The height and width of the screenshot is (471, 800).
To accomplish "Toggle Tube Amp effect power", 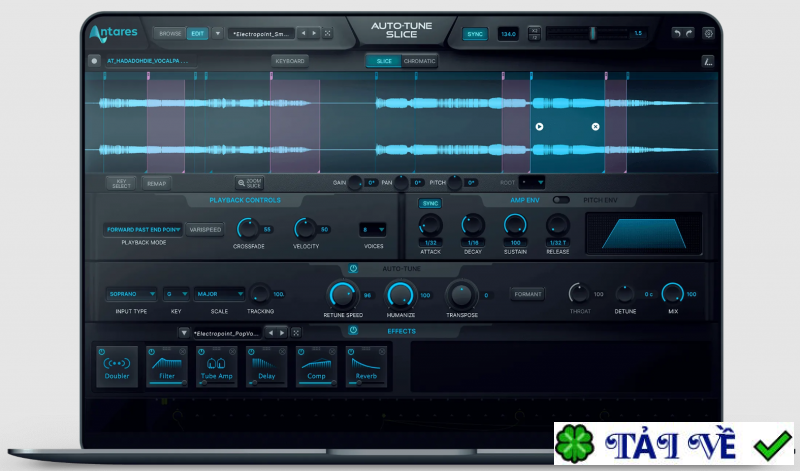I will 201,352.
